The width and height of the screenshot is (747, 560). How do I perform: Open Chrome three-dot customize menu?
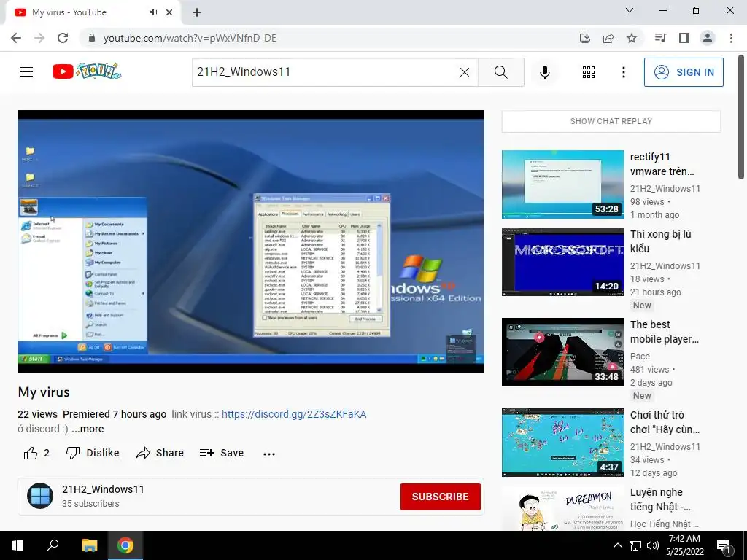(x=731, y=38)
